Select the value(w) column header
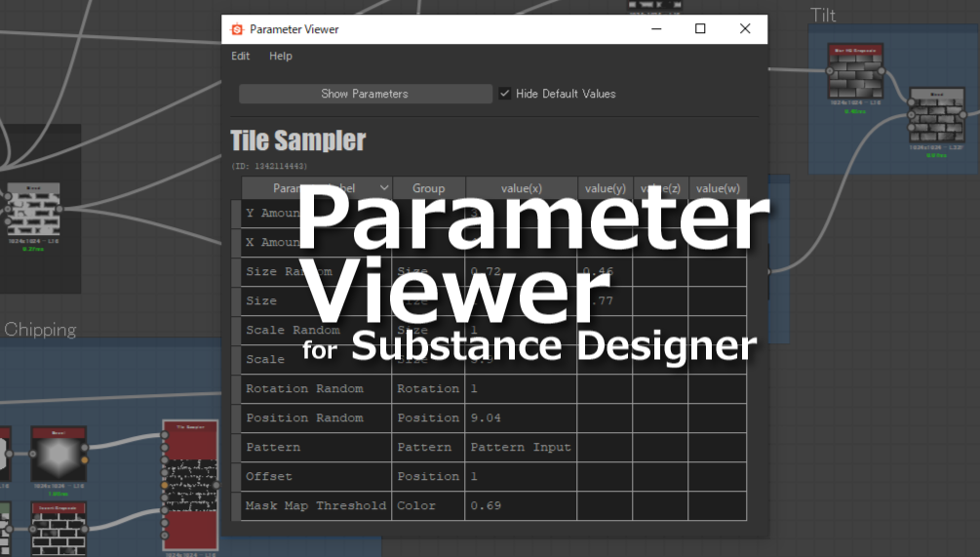The width and height of the screenshot is (980, 557). click(x=718, y=187)
